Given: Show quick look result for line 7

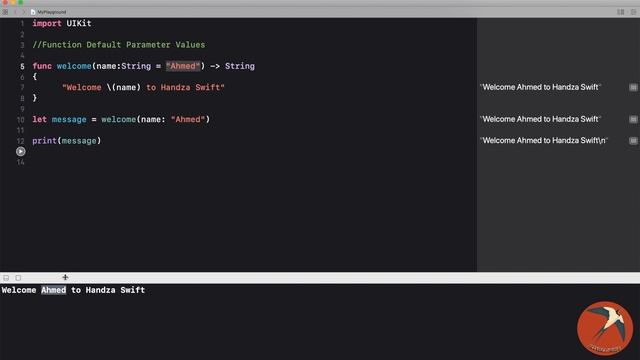Looking at the screenshot, I should (633, 87).
